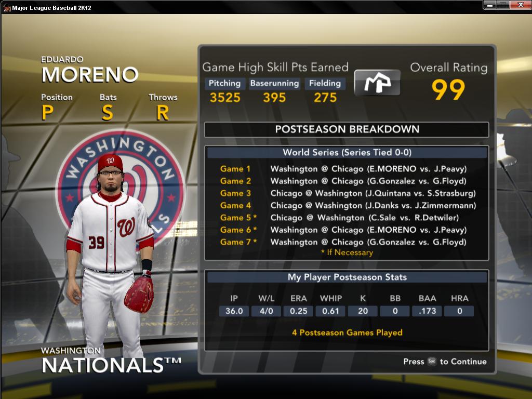Click Game 6 row Washington @ Chicago
The width and height of the screenshot is (532, 399).
click(343, 230)
